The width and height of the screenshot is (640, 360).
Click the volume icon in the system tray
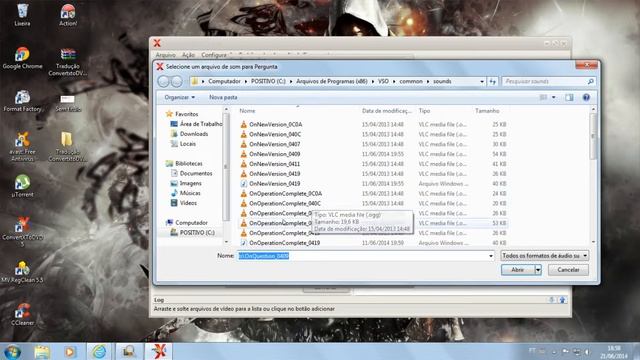pyautogui.click(x=587, y=351)
